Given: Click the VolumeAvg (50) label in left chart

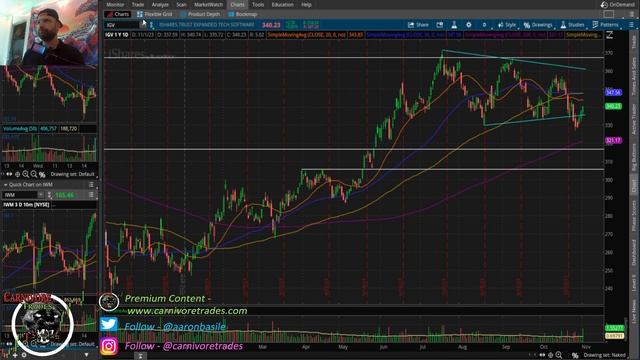Looking at the screenshot, I should tap(20, 129).
